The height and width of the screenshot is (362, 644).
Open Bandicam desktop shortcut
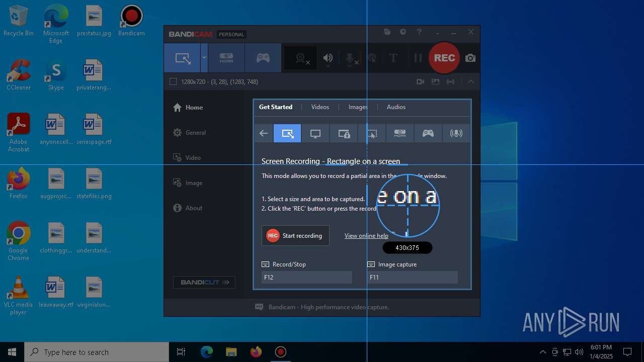click(x=131, y=21)
